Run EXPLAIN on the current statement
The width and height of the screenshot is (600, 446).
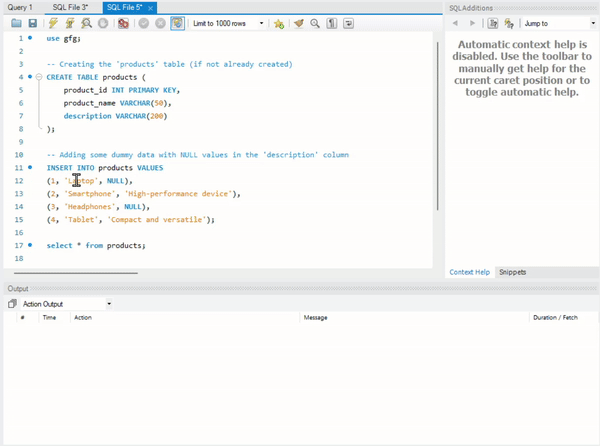click(87, 22)
